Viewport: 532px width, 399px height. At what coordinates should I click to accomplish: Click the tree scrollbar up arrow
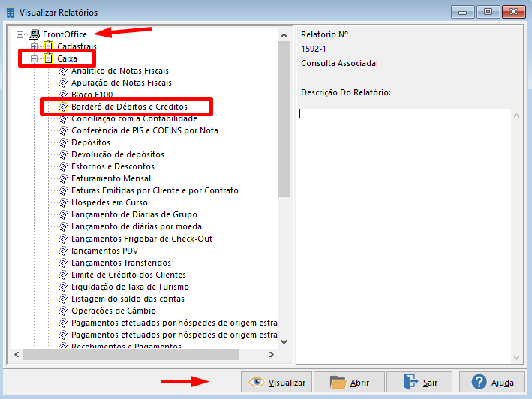pos(284,35)
